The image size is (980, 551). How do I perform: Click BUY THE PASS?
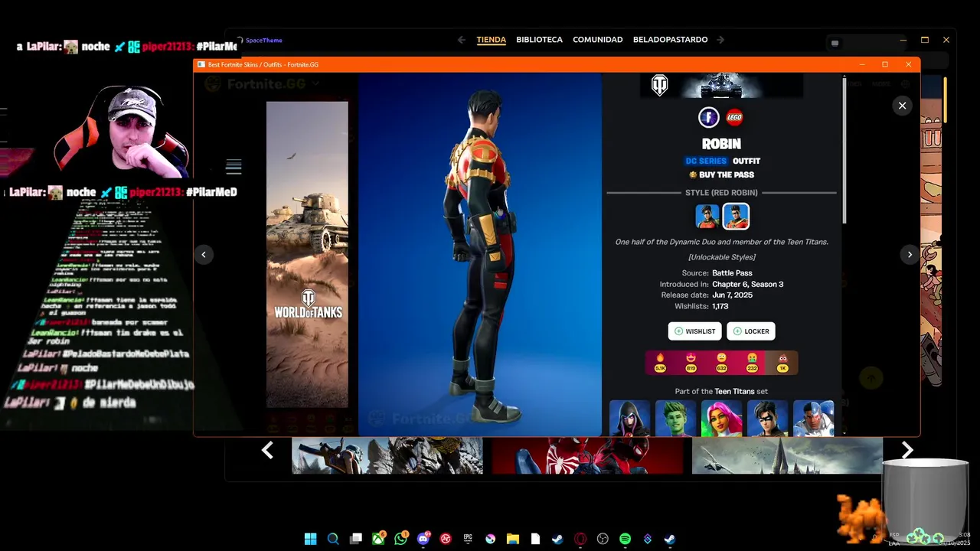(721, 175)
